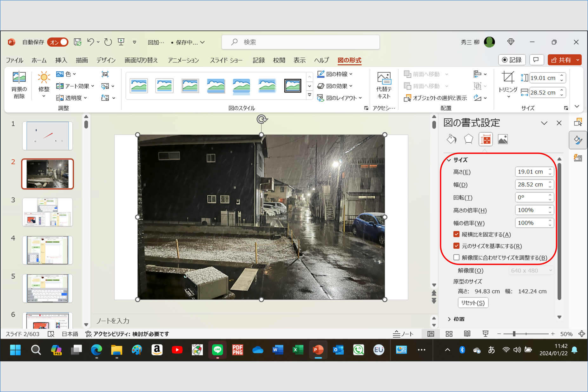The width and height of the screenshot is (588, 392).
Task: Click the normal view icon in status bar
Action: tap(431, 334)
